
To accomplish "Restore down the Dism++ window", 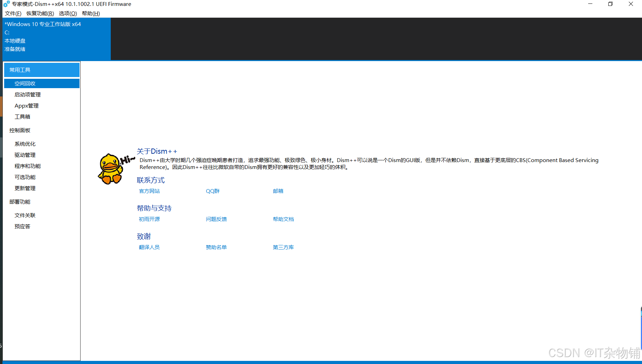I will [610, 4].
